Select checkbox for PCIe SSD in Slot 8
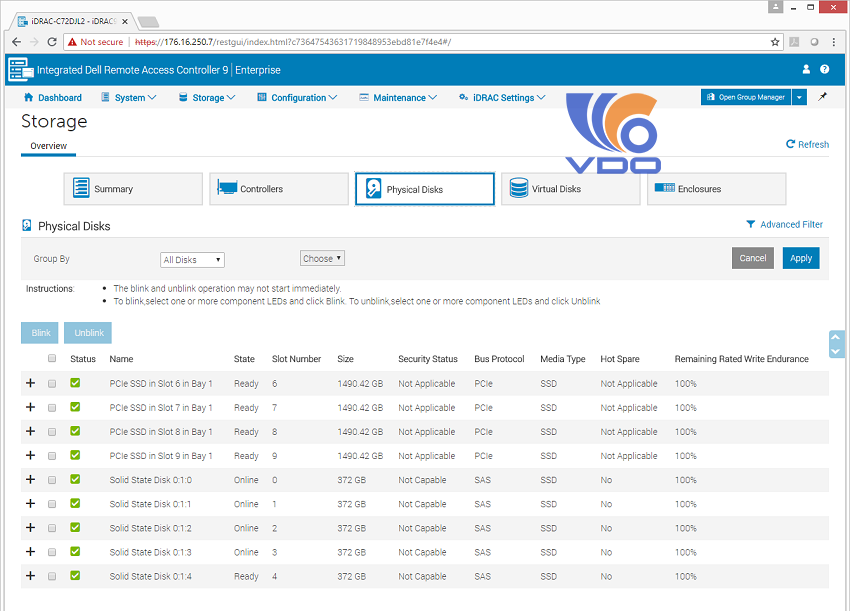The height and width of the screenshot is (611, 850). (52, 432)
